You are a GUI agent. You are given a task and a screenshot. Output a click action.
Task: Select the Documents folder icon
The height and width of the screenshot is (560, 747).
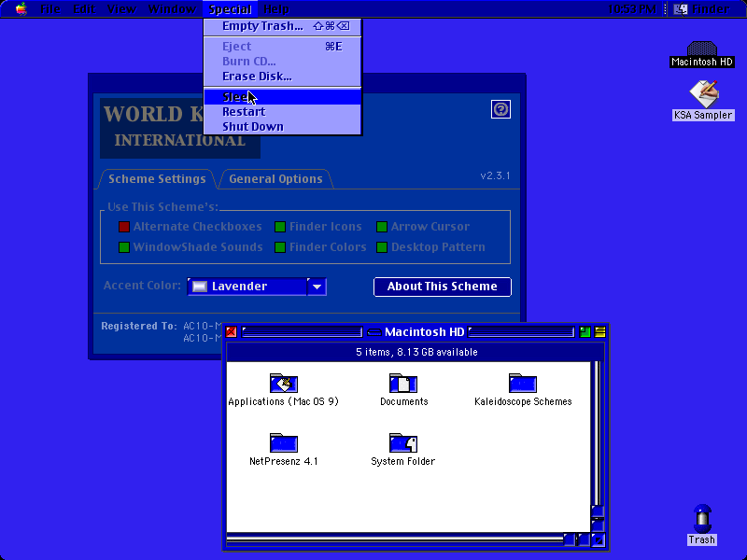[x=403, y=384]
